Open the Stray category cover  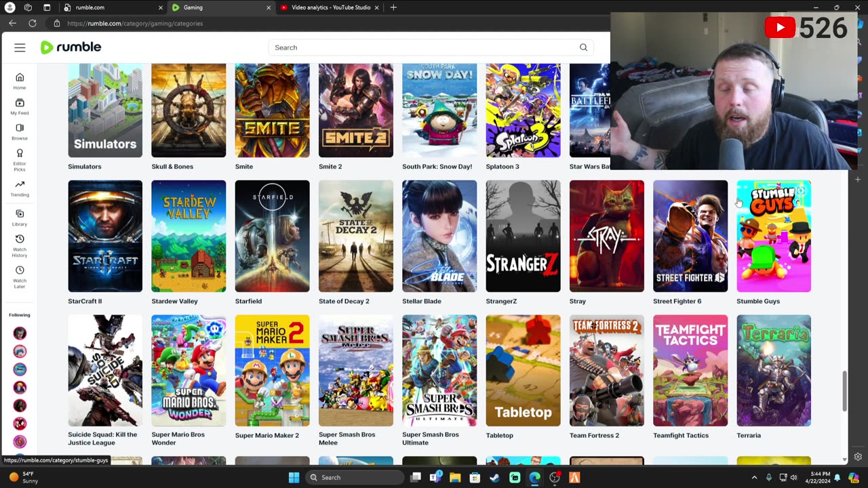(x=607, y=236)
